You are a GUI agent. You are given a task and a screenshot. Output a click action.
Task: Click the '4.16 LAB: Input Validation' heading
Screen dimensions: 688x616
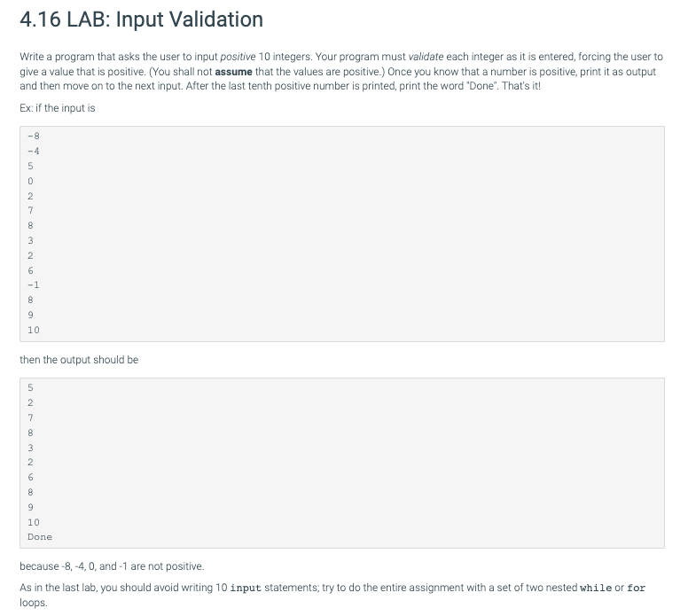[141, 19]
